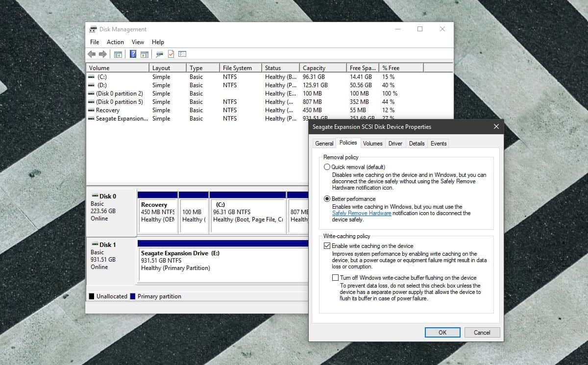
Task: Switch to the Events tab
Action: (x=439, y=144)
